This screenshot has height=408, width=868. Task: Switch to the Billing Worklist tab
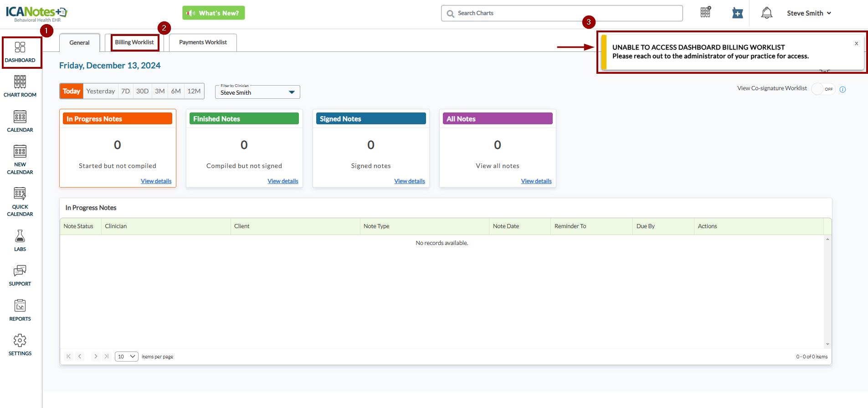point(134,42)
